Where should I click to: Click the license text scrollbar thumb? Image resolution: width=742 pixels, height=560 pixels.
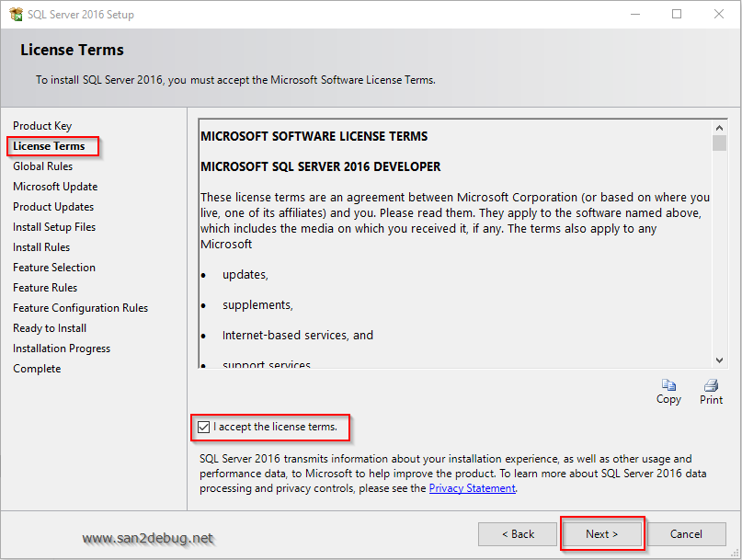tap(719, 143)
